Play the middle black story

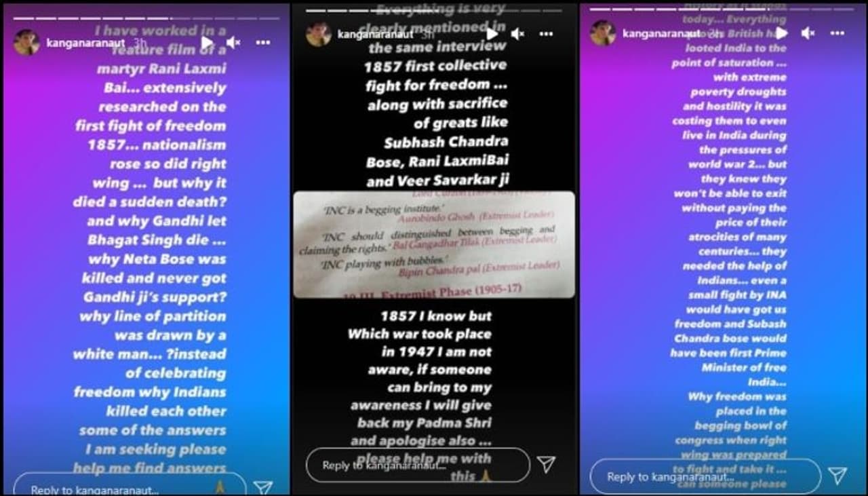point(492,34)
